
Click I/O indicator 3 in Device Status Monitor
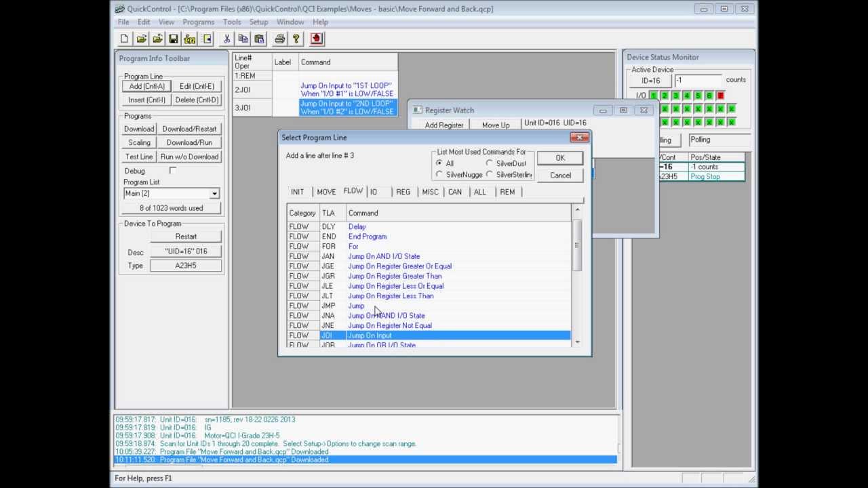[676, 96]
